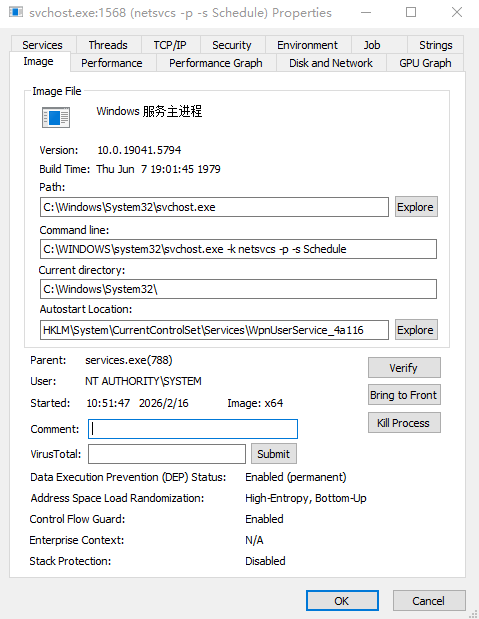Click the VirusTotal text field
Viewport: 479px width, 619px height.
[167, 454]
